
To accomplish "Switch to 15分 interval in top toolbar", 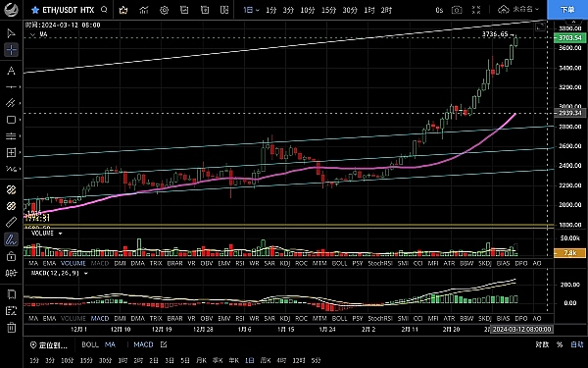I will point(328,10).
